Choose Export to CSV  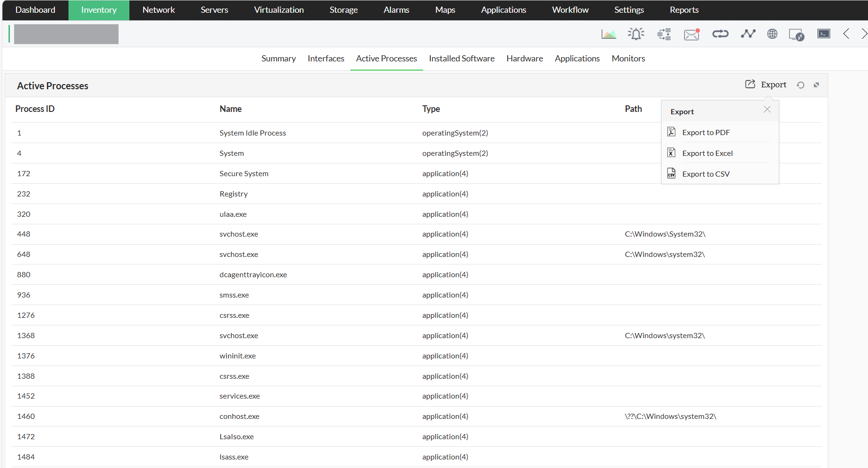click(706, 174)
